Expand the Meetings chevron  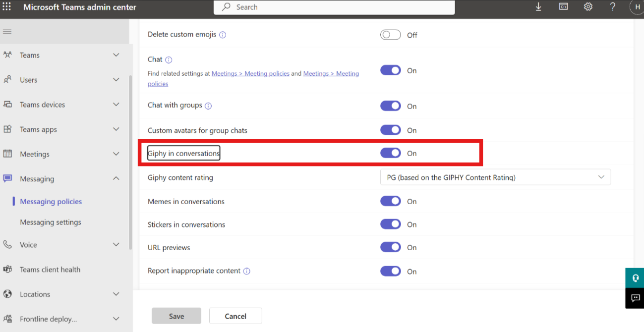[116, 154]
